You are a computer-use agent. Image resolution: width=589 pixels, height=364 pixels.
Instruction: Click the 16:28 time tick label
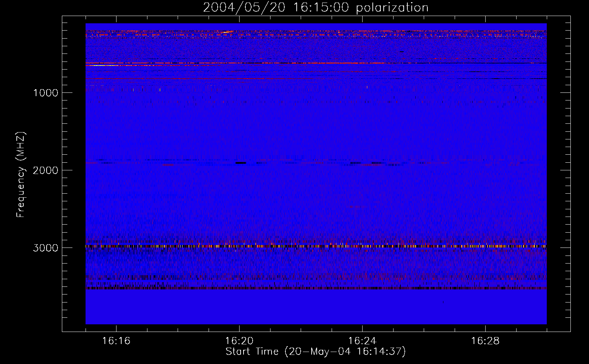click(x=485, y=341)
